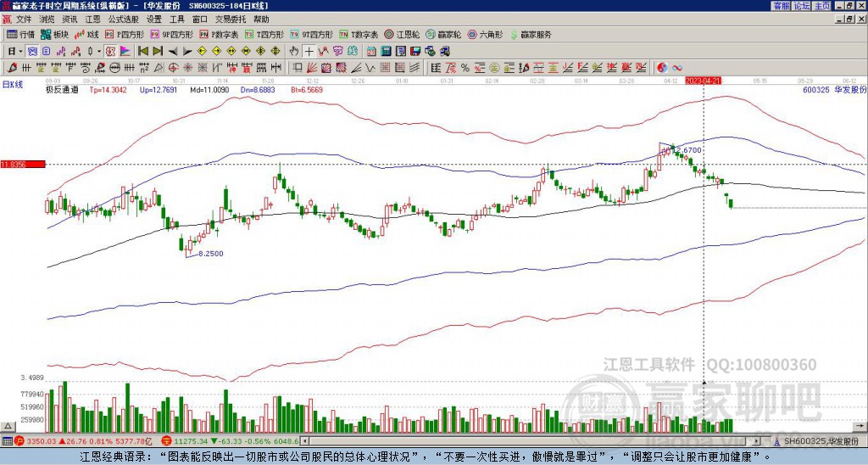868x465 pixels.
Task: Open the 板块 sector view
Action: [x=54, y=35]
